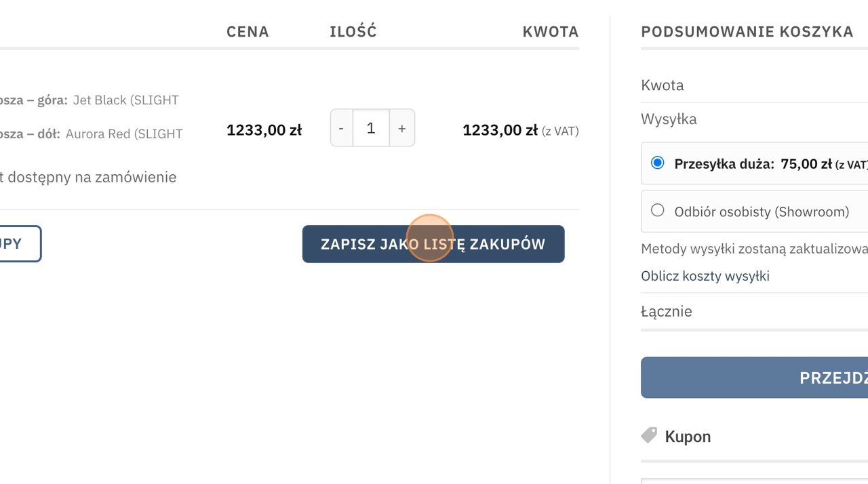Click the Kwota column header
The width and height of the screenshot is (868, 484).
tap(550, 32)
